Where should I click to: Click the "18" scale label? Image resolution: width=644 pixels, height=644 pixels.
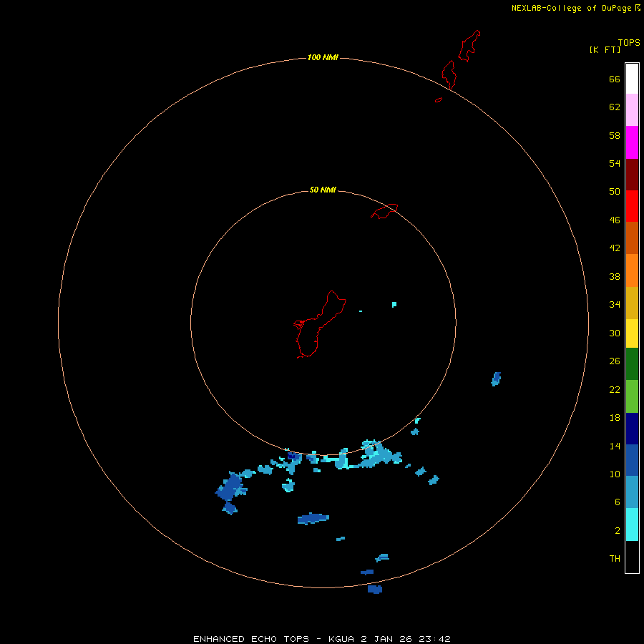tap(615, 418)
